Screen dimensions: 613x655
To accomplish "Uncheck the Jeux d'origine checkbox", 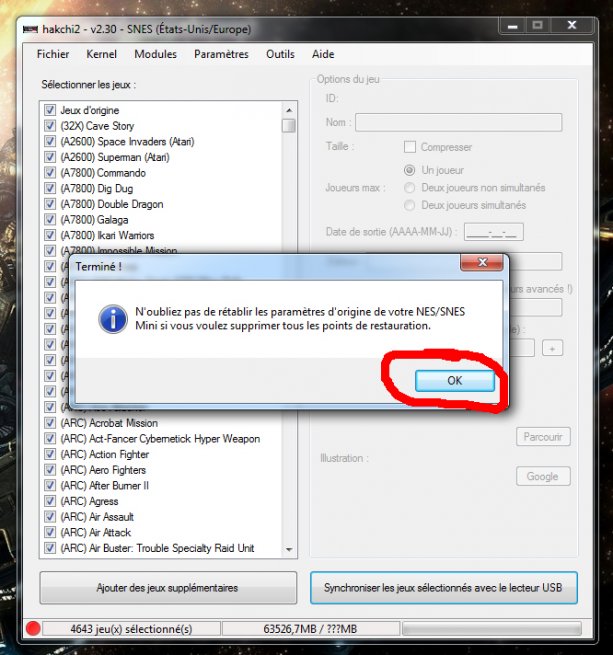I will tap(50, 110).
